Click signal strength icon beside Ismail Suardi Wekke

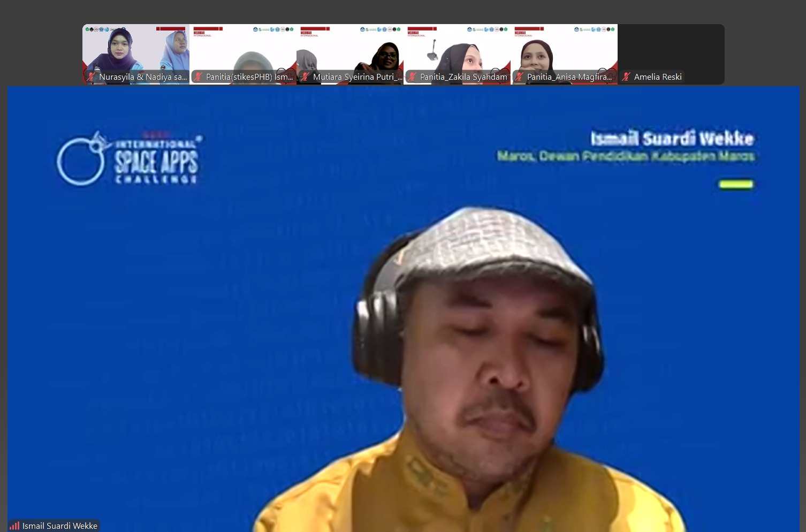pyautogui.click(x=14, y=526)
